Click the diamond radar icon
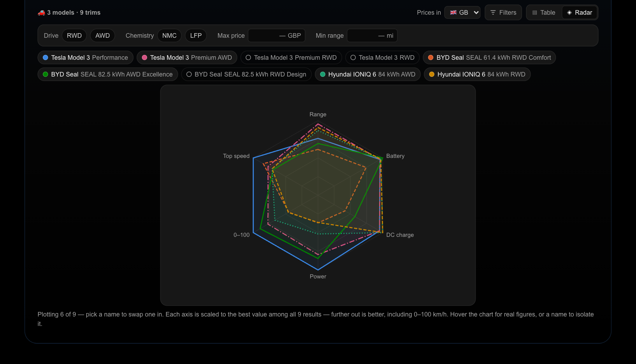The width and height of the screenshot is (636, 364). point(569,13)
